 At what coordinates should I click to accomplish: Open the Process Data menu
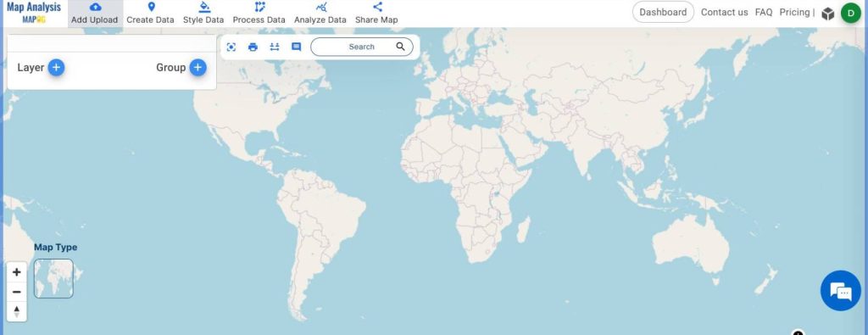(x=259, y=14)
